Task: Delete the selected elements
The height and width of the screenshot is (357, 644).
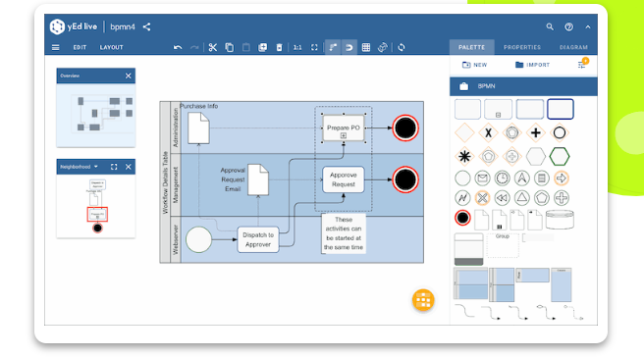Action: click(x=279, y=47)
